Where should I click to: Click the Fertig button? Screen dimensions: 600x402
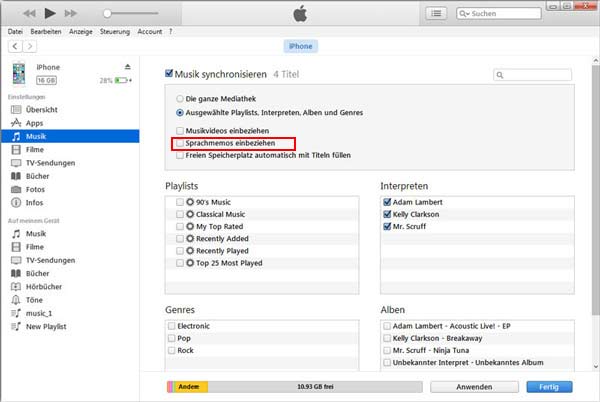pyautogui.click(x=549, y=387)
